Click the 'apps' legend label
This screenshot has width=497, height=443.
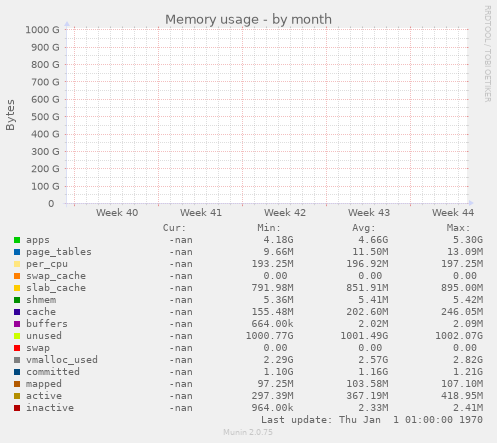[x=38, y=240]
